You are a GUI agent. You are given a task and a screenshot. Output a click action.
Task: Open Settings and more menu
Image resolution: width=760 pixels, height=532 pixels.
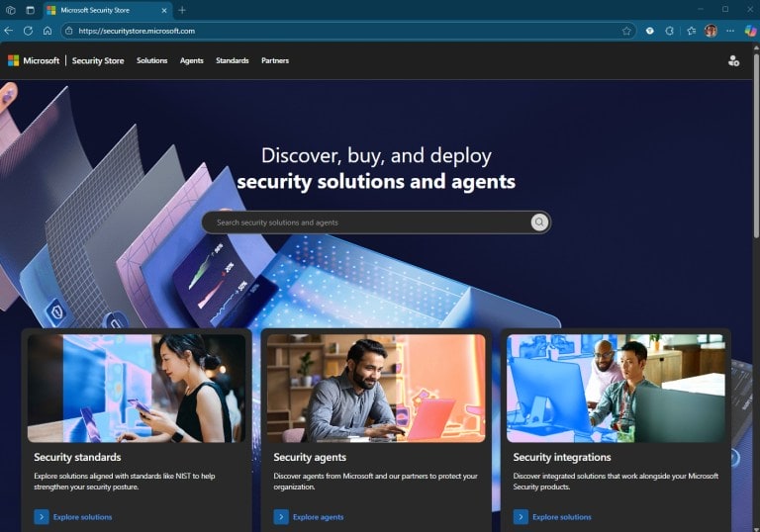pos(730,31)
